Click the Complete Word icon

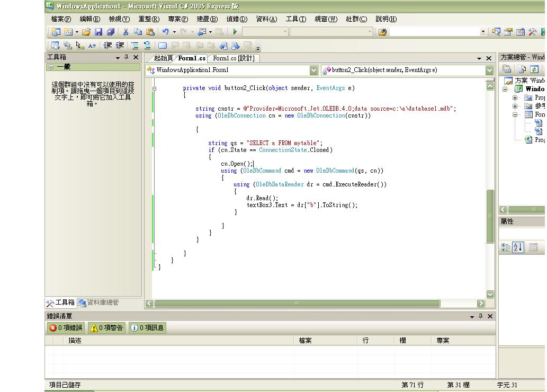point(92,46)
